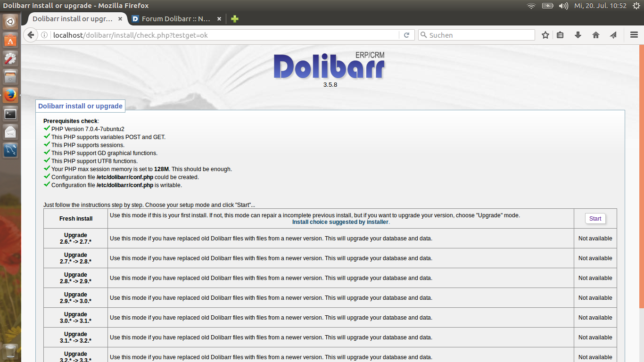The width and height of the screenshot is (644, 362).
Task: Click the Firefox back arrow button
Action: [x=31, y=35]
